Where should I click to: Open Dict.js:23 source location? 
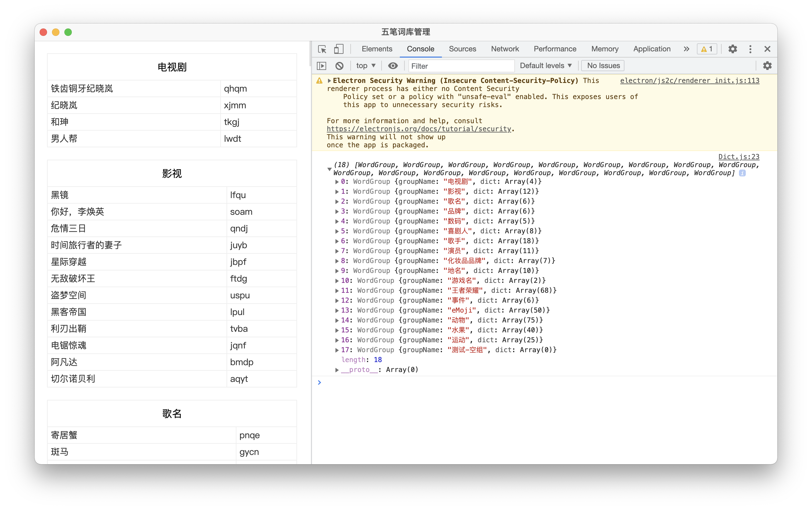point(738,157)
